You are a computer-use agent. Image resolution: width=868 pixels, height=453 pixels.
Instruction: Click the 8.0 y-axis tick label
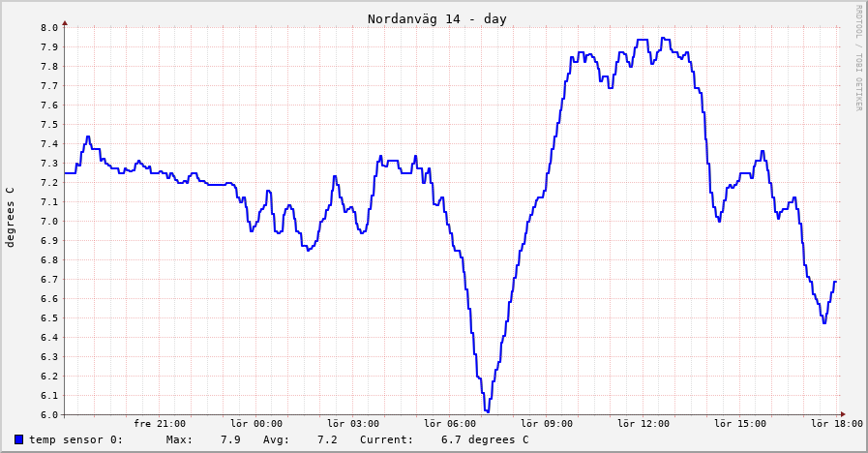(x=49, y=27)
